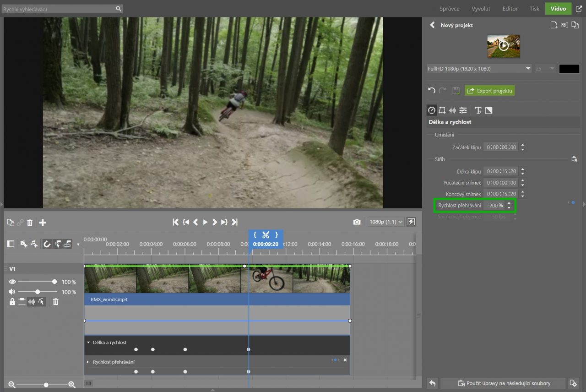Click the duplicate project icon at the panel top right
Screen dimensions: 586x392
[575, 25]
